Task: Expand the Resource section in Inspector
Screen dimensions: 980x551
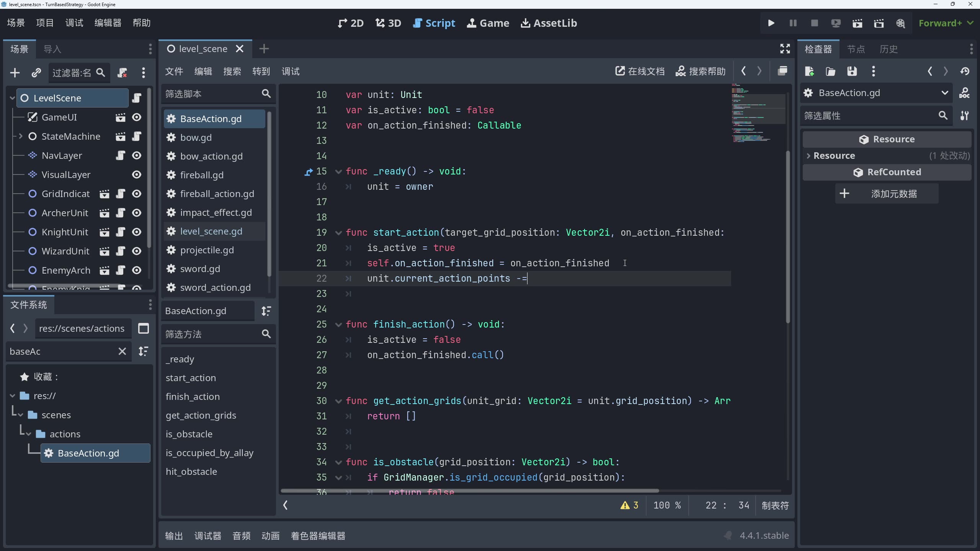Action: coord(809,155)
